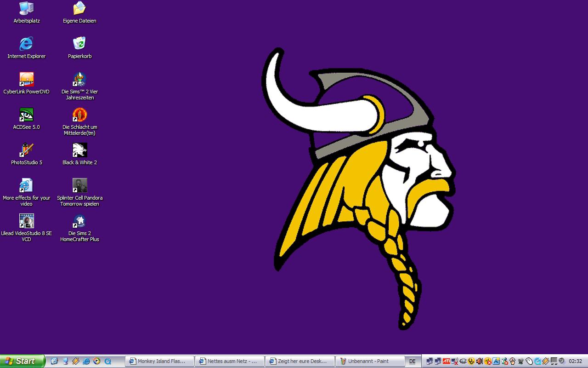Click the Winamp lightning tray icon

[545, 361]
